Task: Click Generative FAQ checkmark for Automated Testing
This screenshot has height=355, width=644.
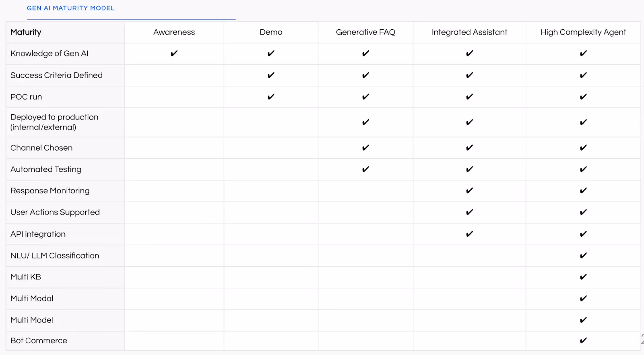Action: (365, 169)
